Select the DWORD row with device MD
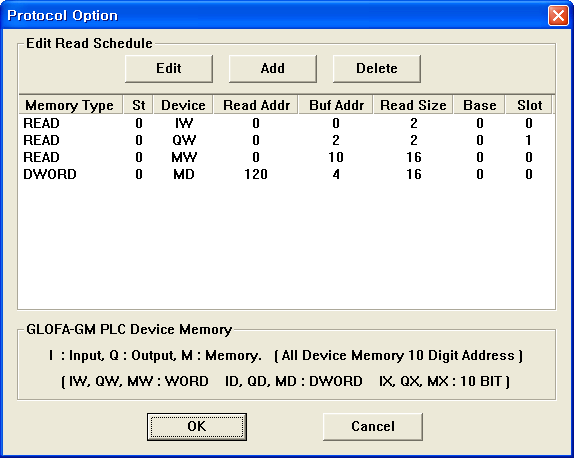Image resolution: width=574 pixels, height=458 pixels. [286, 174]
